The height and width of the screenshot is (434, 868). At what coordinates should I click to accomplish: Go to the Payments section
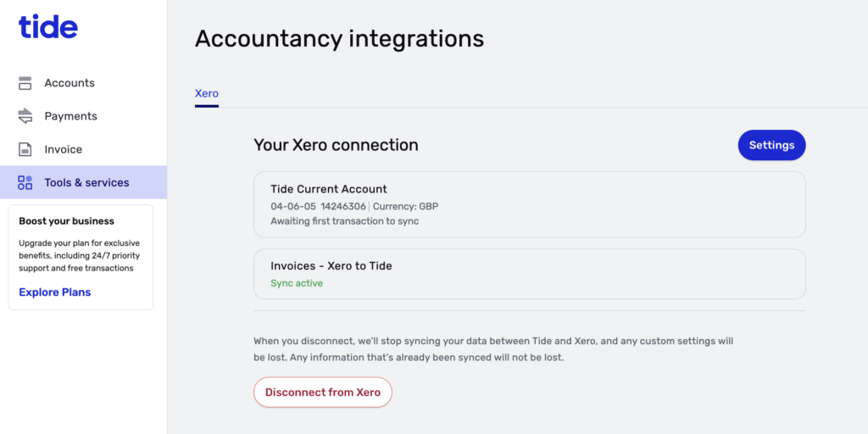tap(83, 116)
